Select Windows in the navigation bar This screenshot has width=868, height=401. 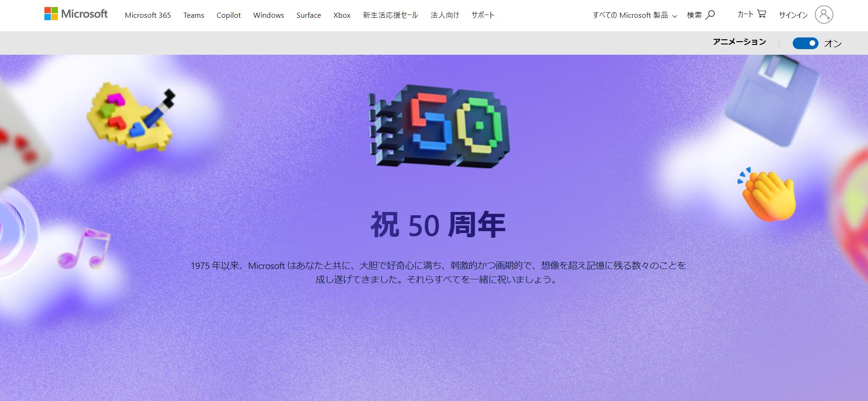(x=268, y=15)
